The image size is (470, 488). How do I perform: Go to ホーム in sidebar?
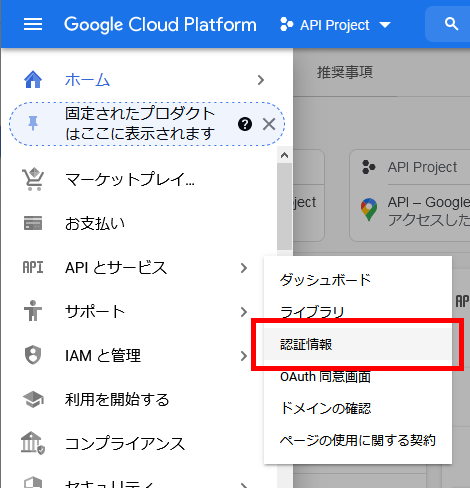click(87, 80)
